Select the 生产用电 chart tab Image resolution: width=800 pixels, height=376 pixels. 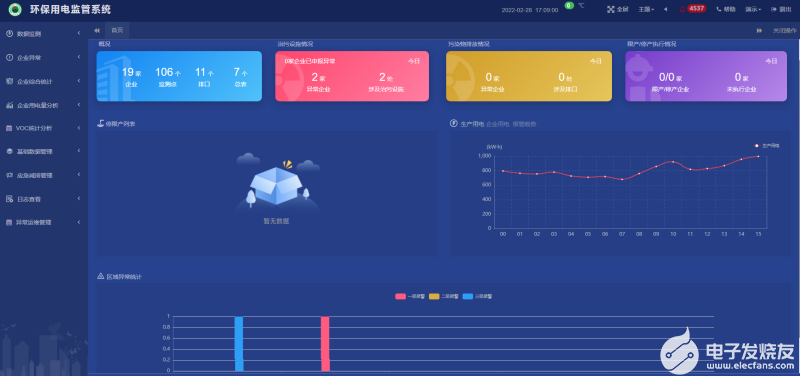(x=472, y=124)
